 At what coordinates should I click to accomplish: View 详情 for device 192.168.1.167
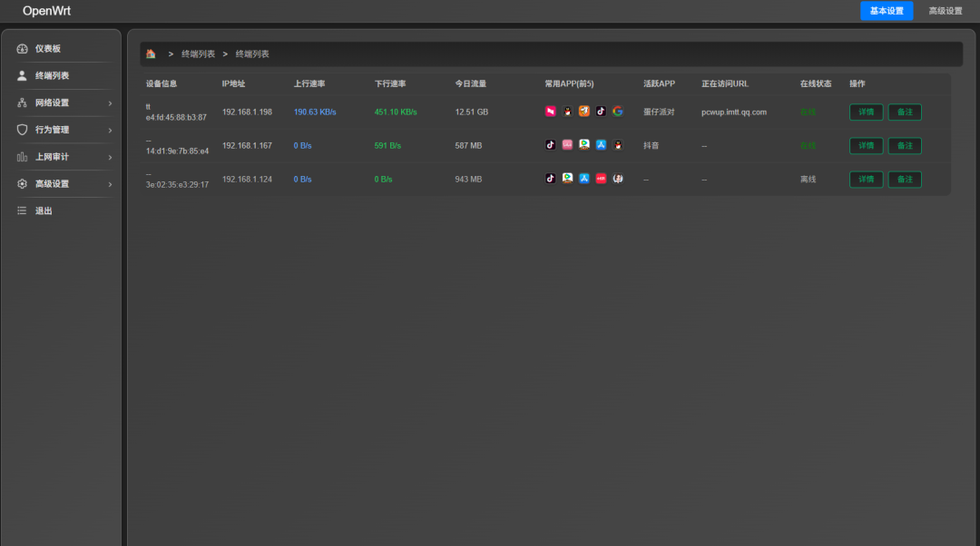coord(867,145)
